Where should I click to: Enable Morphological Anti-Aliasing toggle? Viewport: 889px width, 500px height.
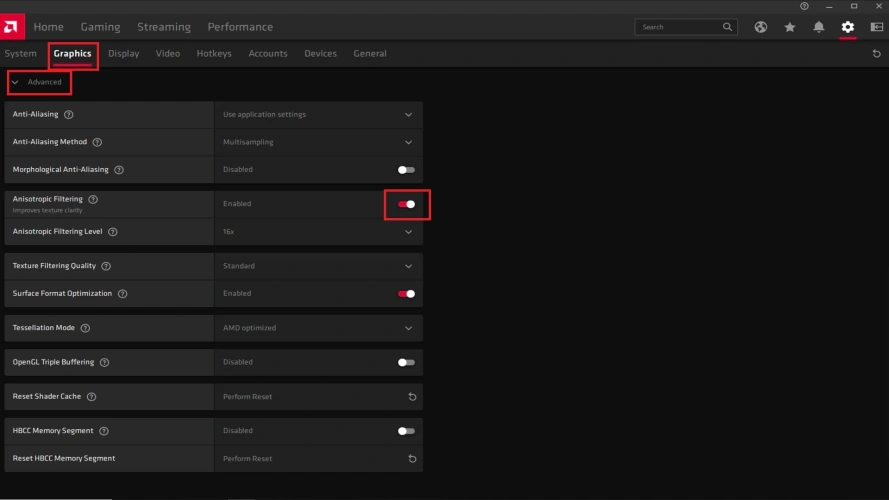[x=406, y=170]
